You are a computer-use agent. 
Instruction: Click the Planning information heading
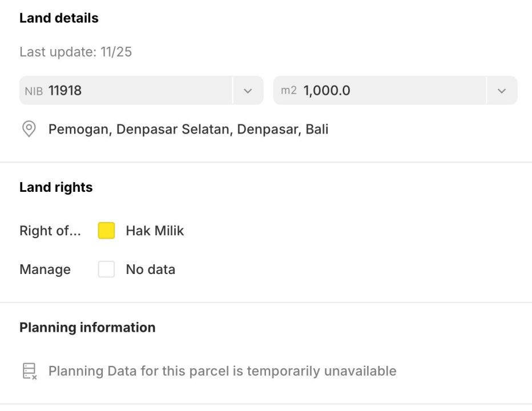point(87,328)
